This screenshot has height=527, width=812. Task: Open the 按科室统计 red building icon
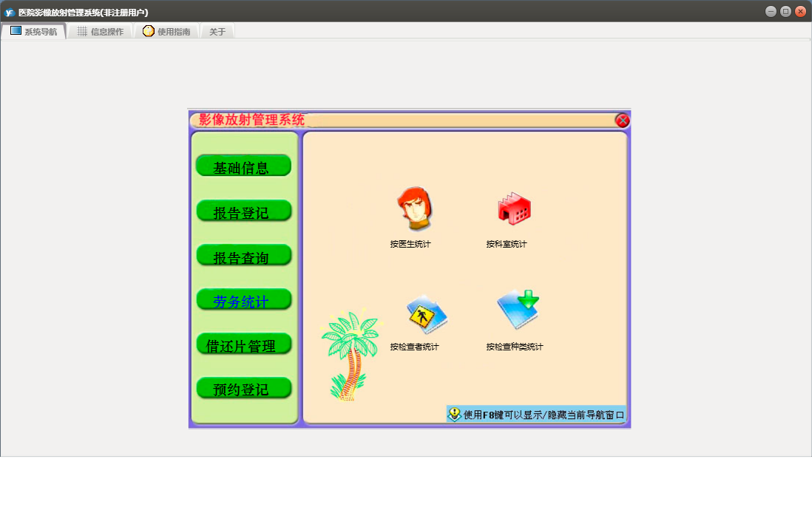[514, 209]
